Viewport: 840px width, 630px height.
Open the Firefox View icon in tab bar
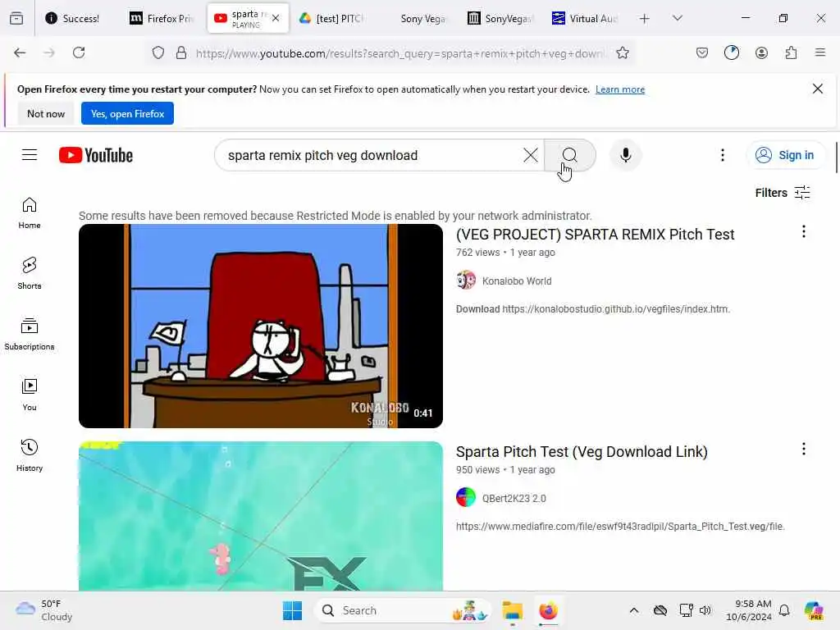16,18
